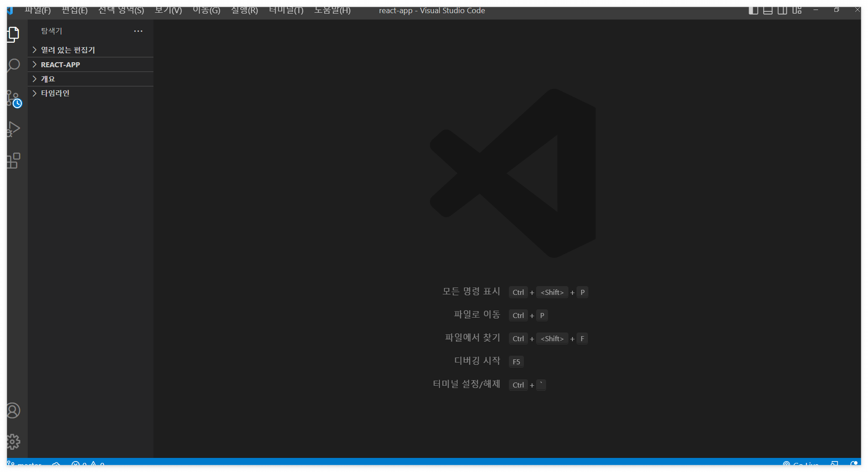Toggle the primary side bar visibility

coord(753,10)
